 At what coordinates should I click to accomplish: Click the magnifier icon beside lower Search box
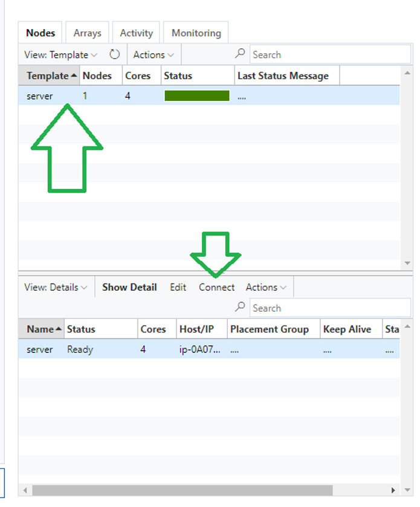(239, 307)
